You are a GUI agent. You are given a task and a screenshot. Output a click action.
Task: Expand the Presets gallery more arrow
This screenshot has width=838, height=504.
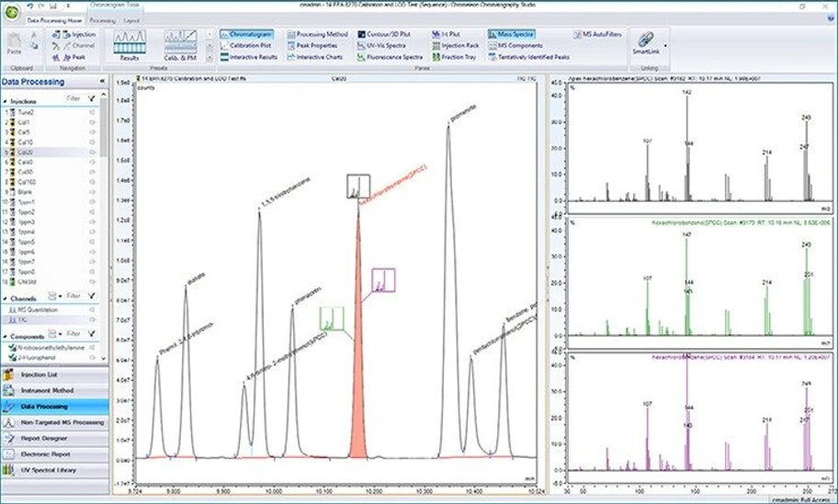tap(209, 57)
